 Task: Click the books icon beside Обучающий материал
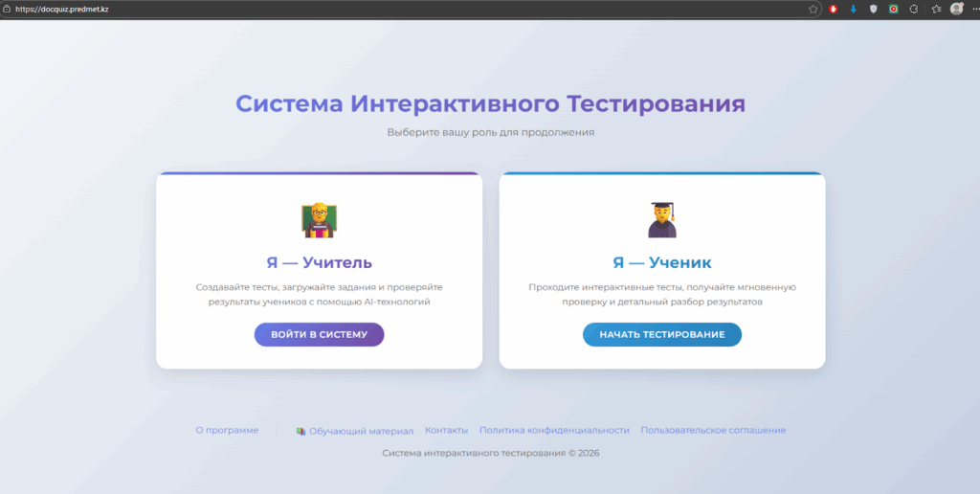click(x=301, y=432)
